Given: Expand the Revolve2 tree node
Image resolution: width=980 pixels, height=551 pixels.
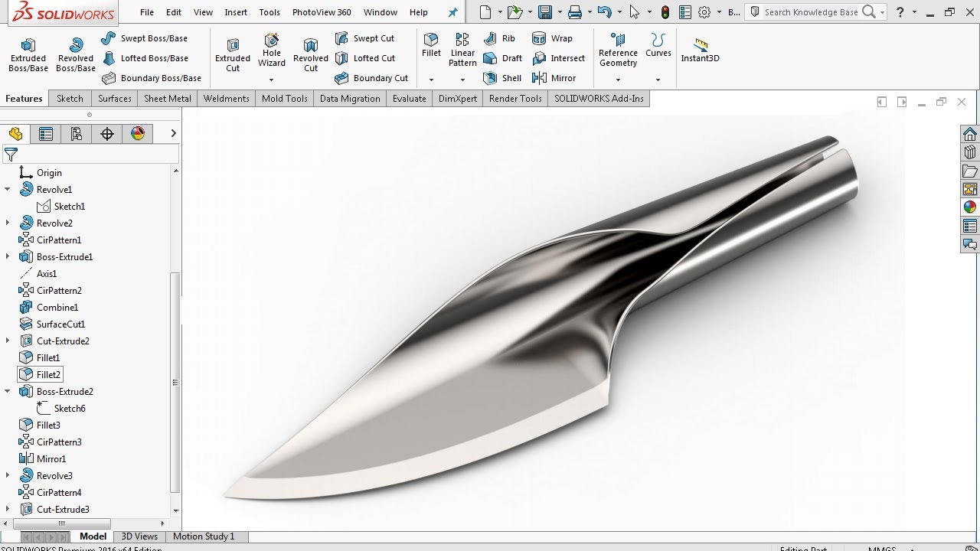Looking at the screenshot, I should pyautogui.click(x=8, y=223).
